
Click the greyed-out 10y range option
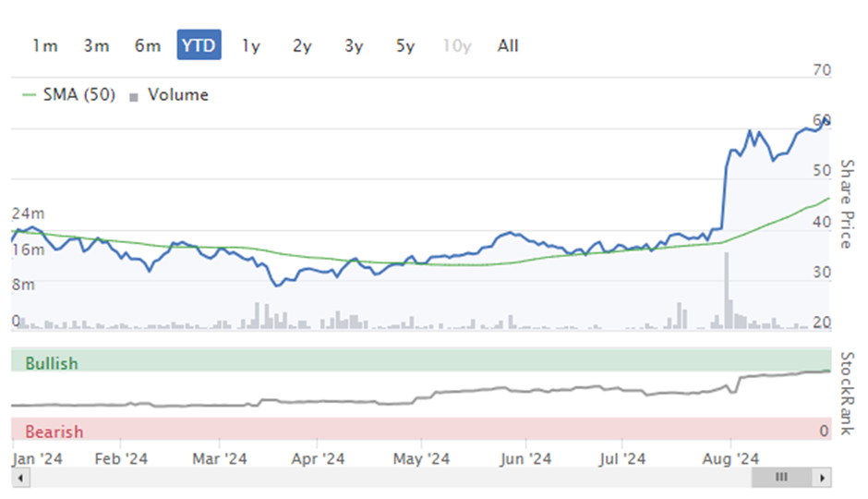457,46
